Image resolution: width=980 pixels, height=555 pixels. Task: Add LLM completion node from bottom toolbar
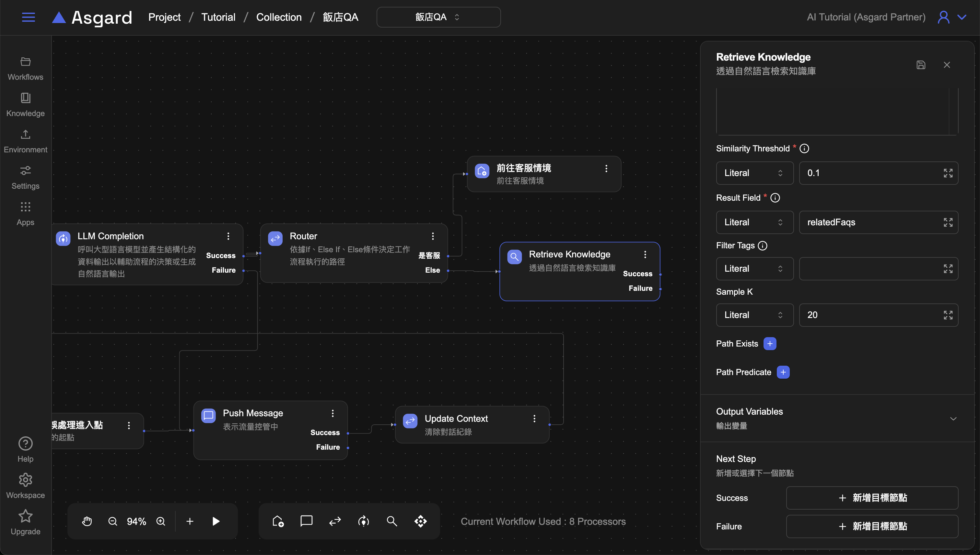pyautogui.click(x=364, y=521)
